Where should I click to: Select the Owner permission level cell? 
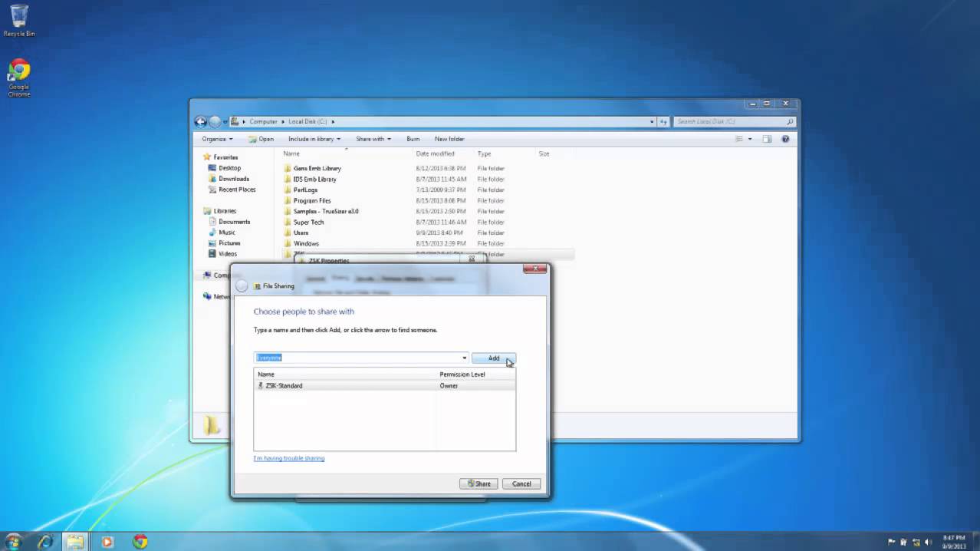[449, 386]
